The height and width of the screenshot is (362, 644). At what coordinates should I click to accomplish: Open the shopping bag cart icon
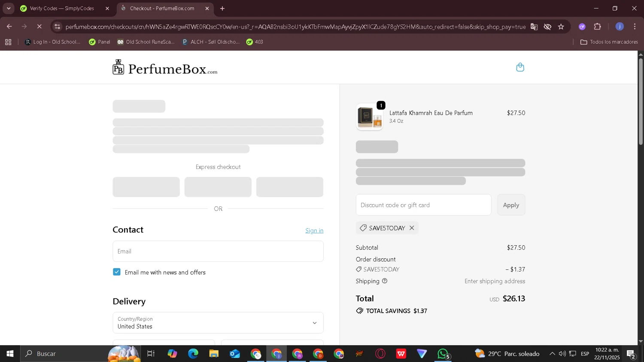520,67
